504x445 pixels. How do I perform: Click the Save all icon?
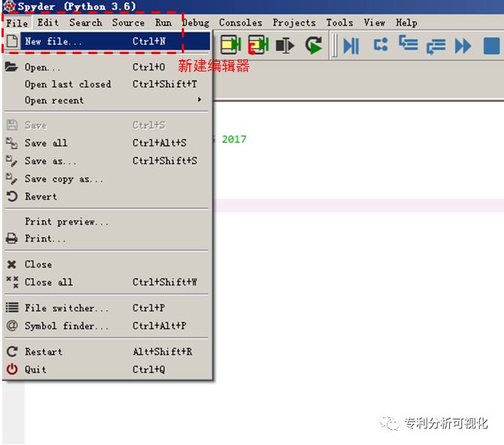pos(12,143)
